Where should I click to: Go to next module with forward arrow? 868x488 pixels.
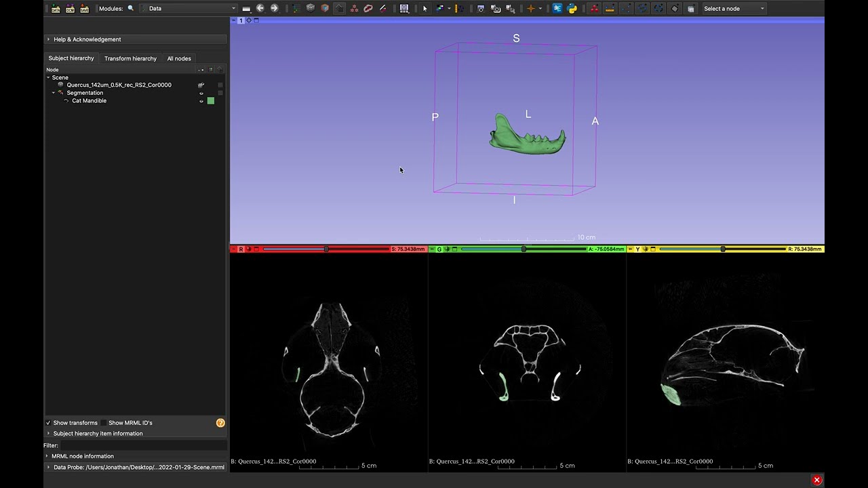(274, 8)
